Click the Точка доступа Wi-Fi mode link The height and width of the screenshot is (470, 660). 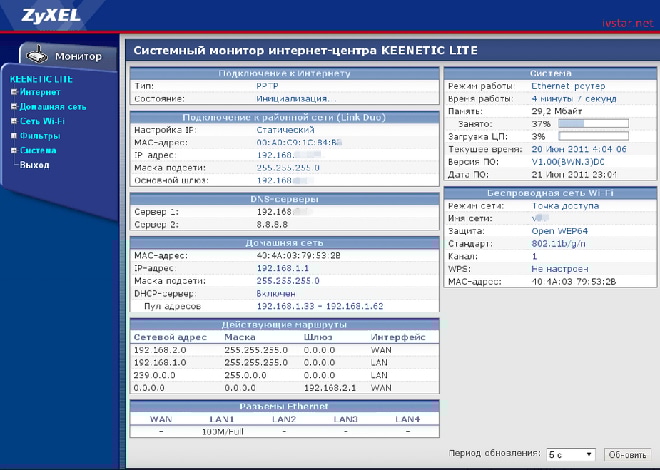click(566, 205)
